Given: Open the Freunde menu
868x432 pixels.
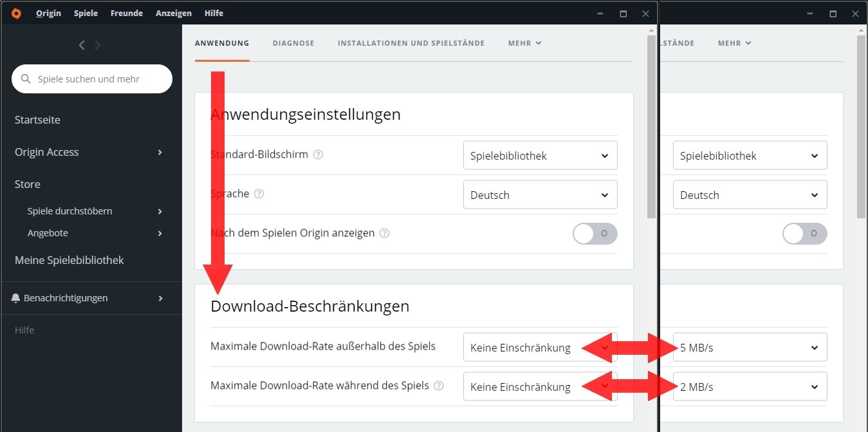Looking at the screenshot, I should coord(127,13).
